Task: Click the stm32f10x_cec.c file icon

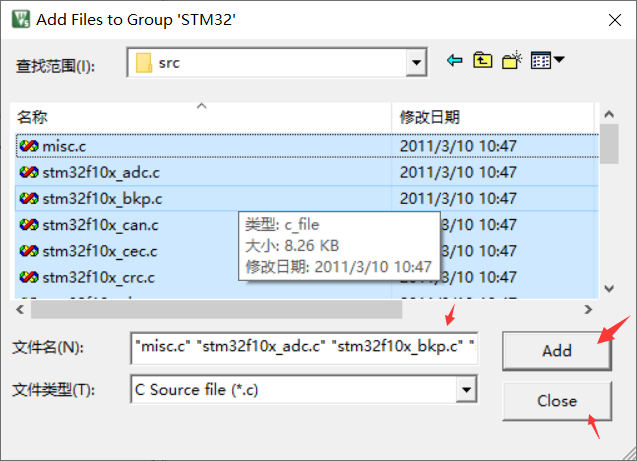Action: (29, 251)
